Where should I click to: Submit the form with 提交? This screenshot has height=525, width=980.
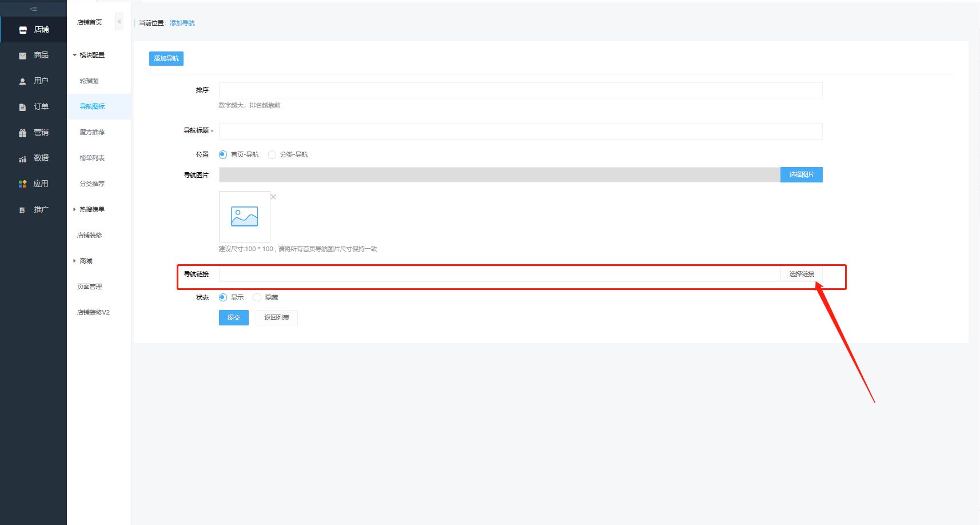click(x=234, y=317)
